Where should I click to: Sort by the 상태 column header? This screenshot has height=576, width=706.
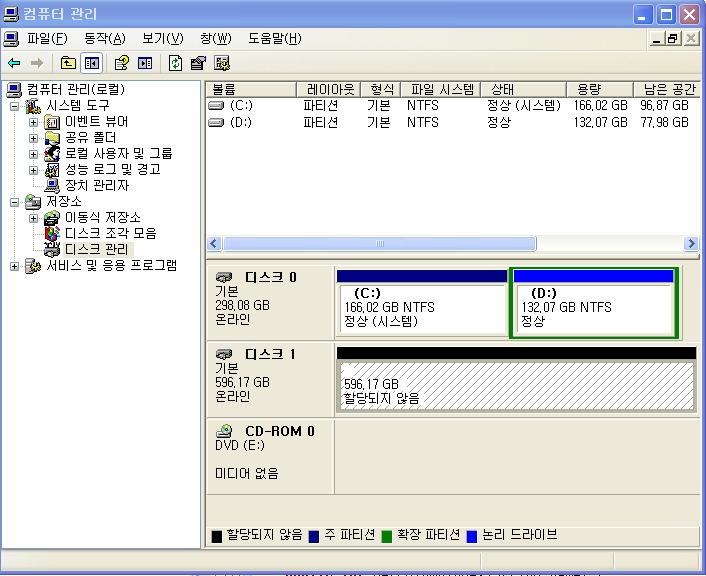click(x=523, y=89)
